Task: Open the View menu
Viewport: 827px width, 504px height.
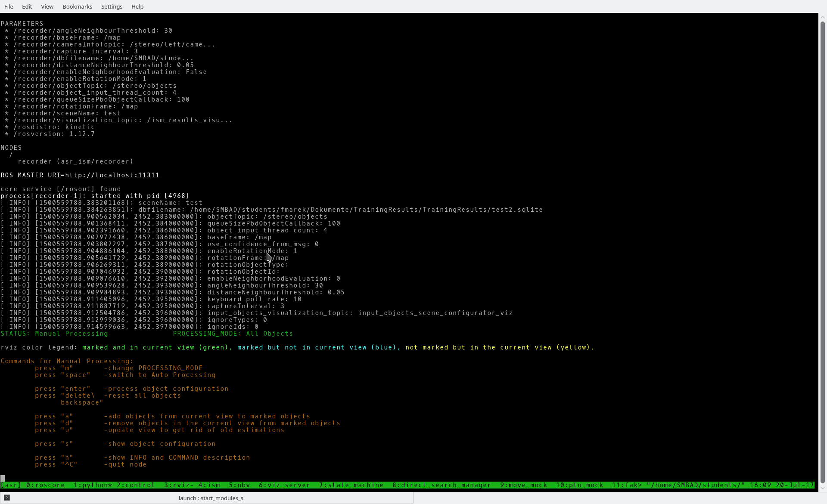Action: pyautogui.click(x=47, y=6)
